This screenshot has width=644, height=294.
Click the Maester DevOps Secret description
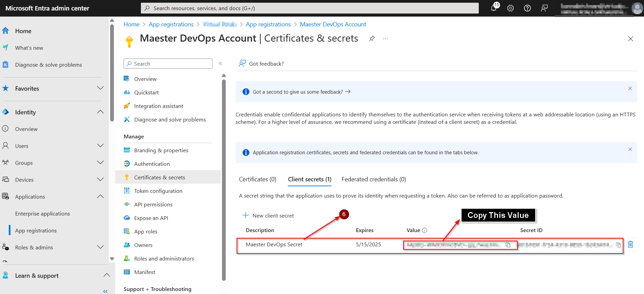pyautogui.click(x=274, y=245)
